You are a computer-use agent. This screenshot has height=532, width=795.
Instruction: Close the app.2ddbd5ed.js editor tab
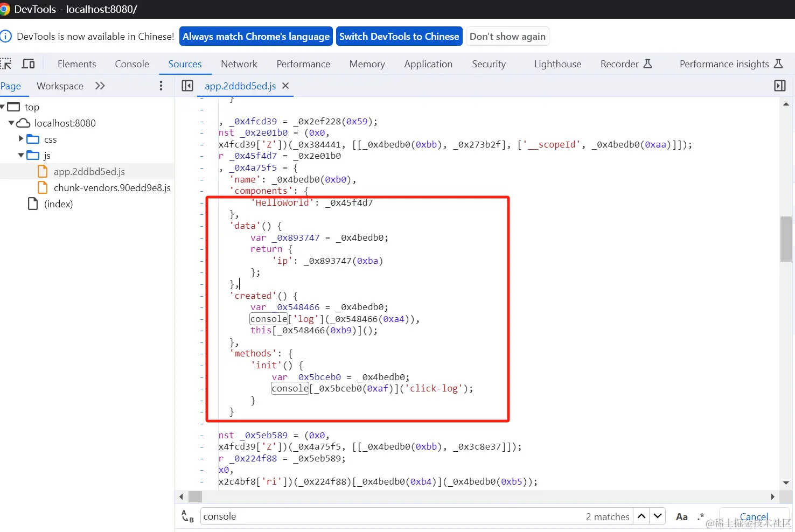click(285, 86)
